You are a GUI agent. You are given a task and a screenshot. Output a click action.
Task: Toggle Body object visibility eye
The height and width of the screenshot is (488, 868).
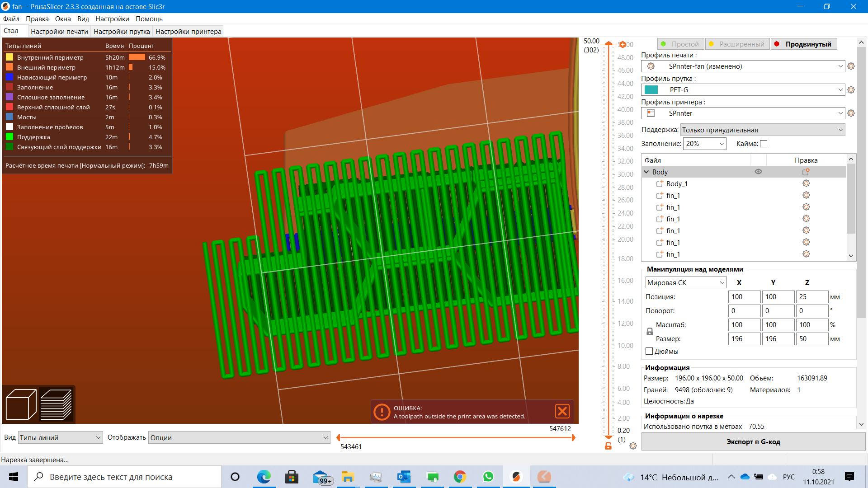point(758,172)
